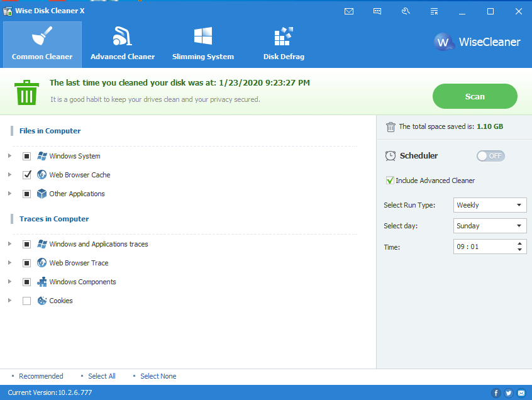Click the Windows System flag icon

click(42, 156)
